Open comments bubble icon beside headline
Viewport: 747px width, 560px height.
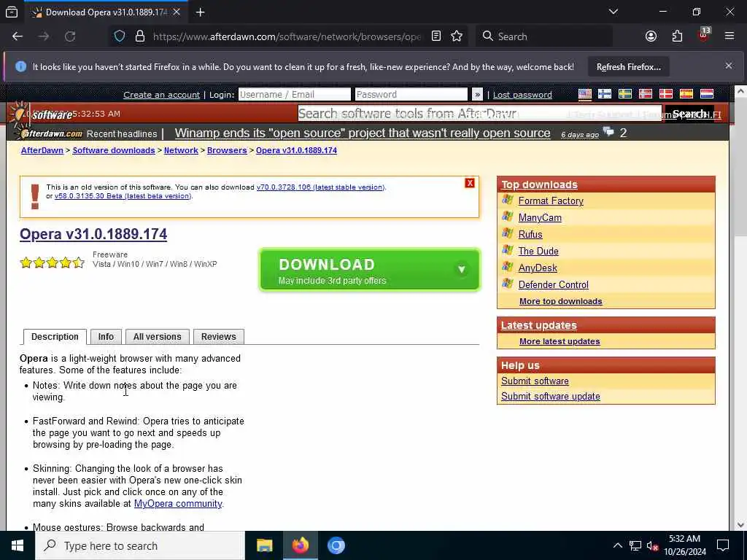[x=608, y=131]
